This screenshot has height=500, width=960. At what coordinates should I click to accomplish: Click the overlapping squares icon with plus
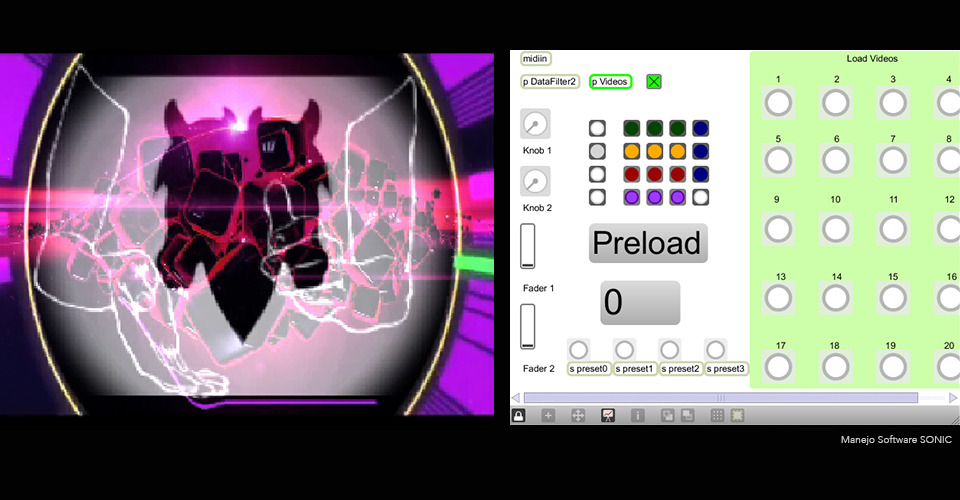(x=667, y=416)
